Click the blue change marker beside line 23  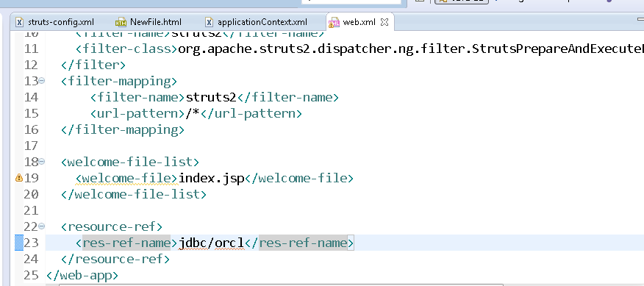pyautogui.click(x=19, y=243)
